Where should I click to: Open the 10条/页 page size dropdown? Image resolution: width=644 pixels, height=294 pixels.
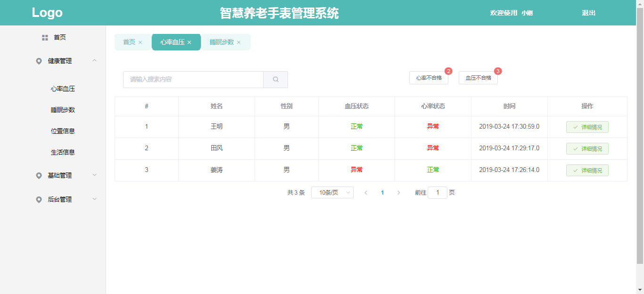(x=332, y=193)
